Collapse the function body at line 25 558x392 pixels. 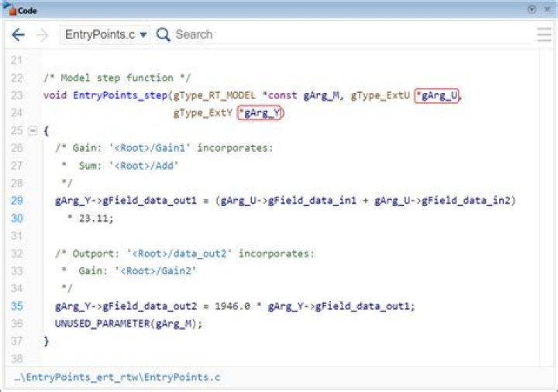coord(33,131)
